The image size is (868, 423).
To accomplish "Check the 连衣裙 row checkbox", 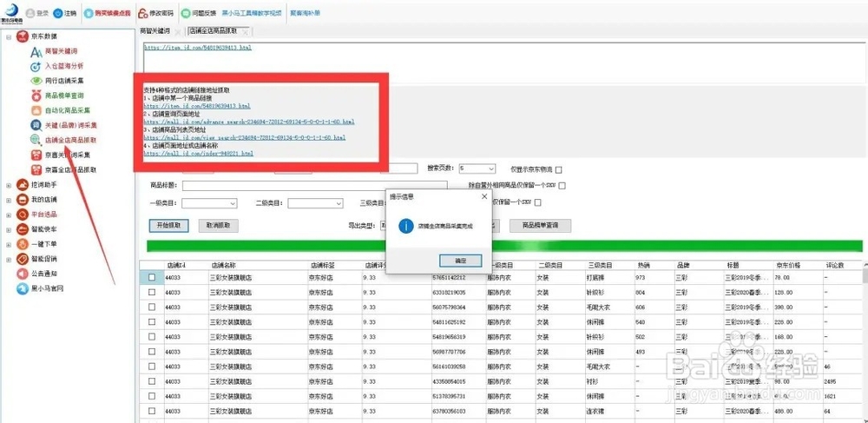I will coord(152,412).
